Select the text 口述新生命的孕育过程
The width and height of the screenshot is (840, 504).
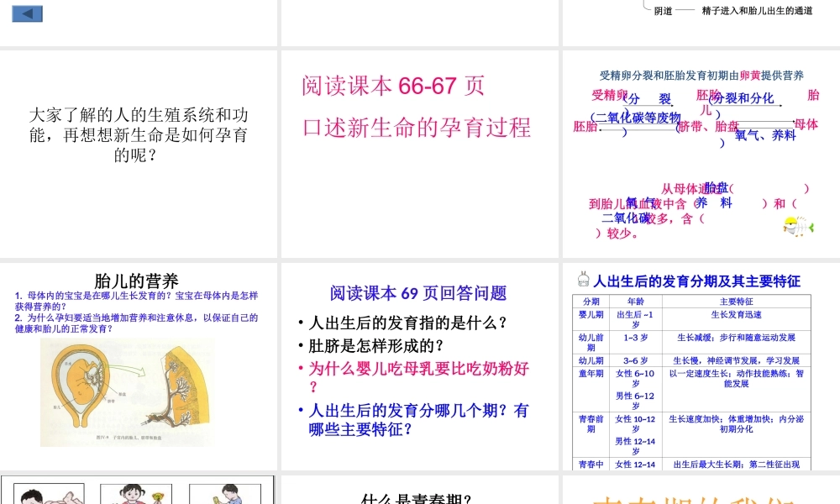[x=417, y=128]
